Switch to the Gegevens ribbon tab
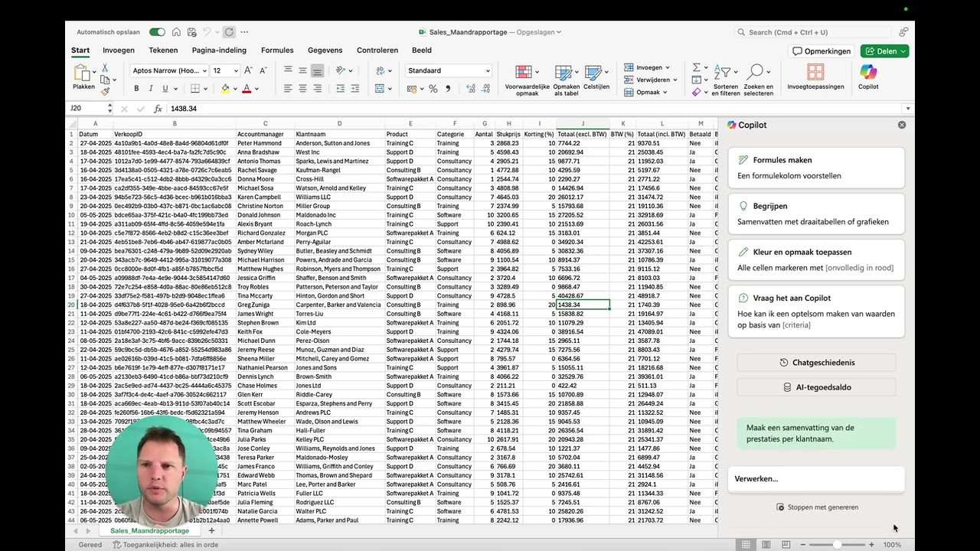This screenshot has height=551, width=980. [325, 51]
